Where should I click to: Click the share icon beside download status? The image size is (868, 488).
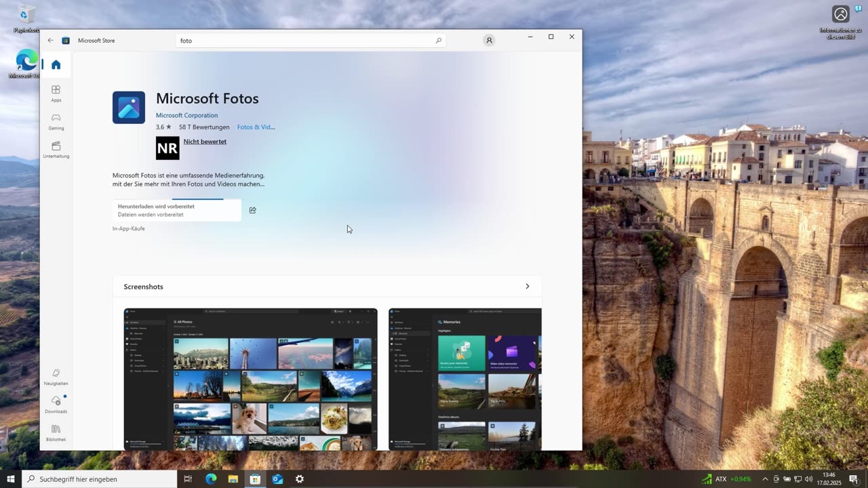pyautogui.click(x=252, y=210)
